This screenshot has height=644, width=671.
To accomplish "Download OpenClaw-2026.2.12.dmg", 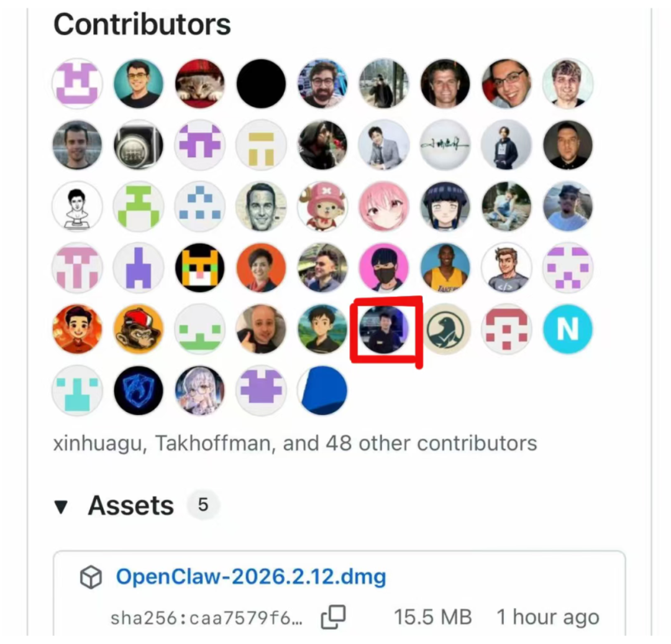I will (251, 576).
